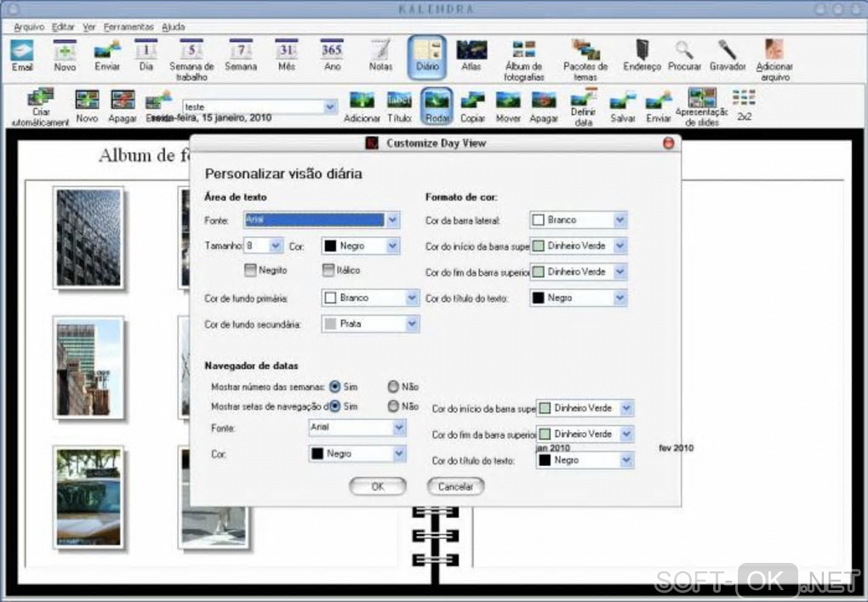
Task: Select the glass building photo thumbnail
Action: coord(89,238)
